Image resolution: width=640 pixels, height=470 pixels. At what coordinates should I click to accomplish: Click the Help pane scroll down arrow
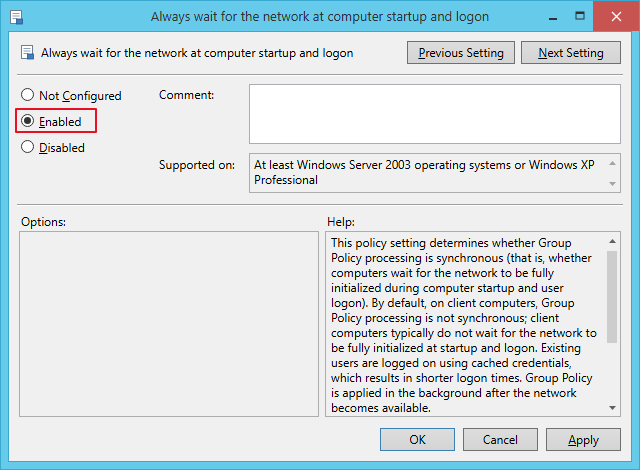[612, 408]
